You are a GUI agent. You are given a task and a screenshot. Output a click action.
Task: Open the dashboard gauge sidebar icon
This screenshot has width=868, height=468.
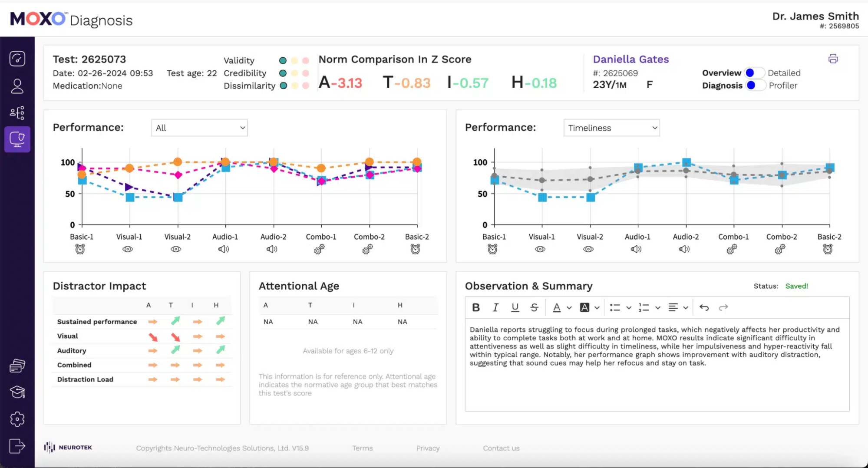coord(17,59)
